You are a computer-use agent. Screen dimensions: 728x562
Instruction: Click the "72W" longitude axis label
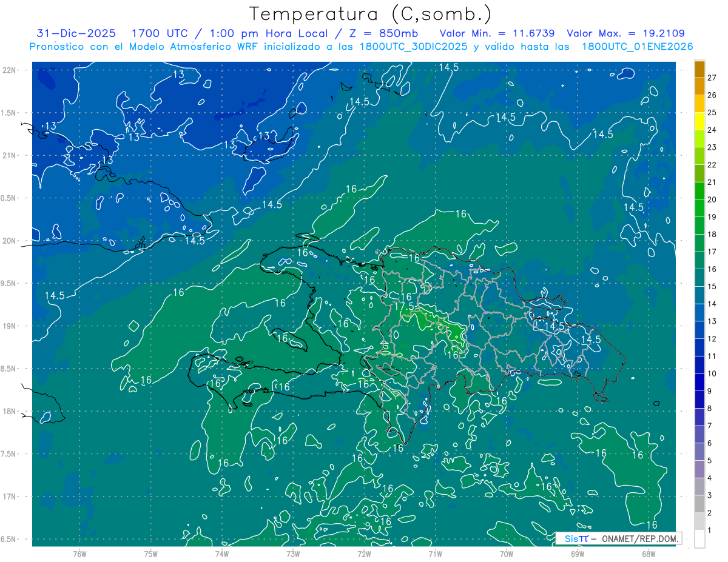pyautogui.click(x=364, y=554)
